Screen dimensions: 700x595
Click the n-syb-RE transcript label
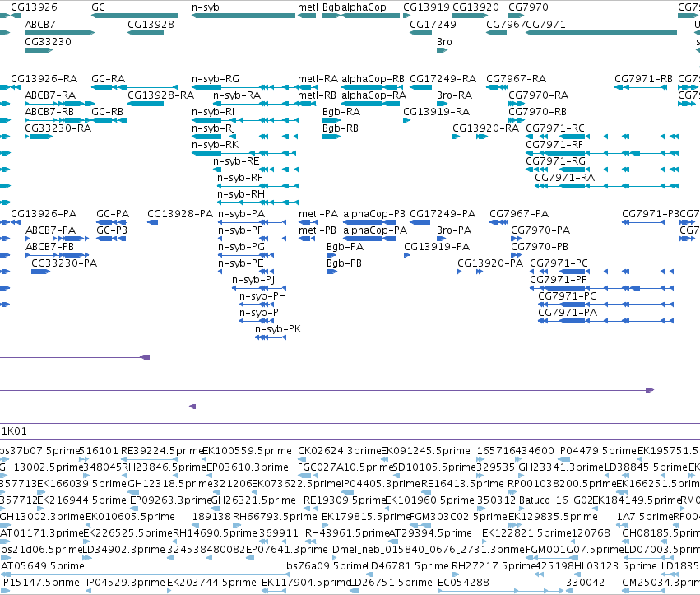(x=236, y=161)
